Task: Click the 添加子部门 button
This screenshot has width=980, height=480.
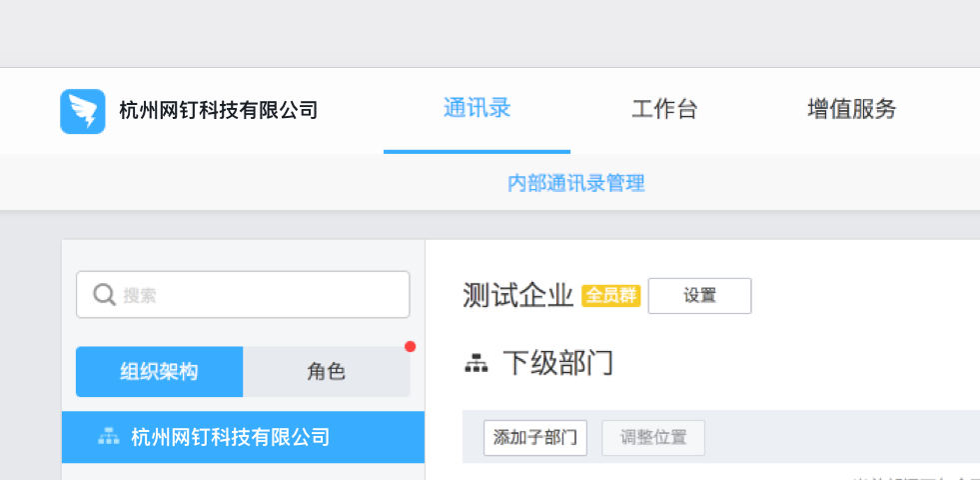Action: [x=535, y=437]
